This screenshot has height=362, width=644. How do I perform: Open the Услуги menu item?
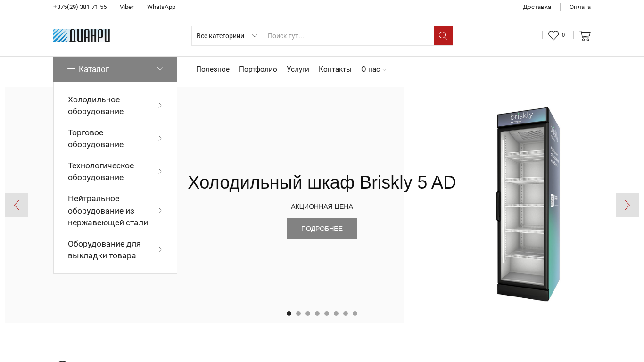[298, 69]
